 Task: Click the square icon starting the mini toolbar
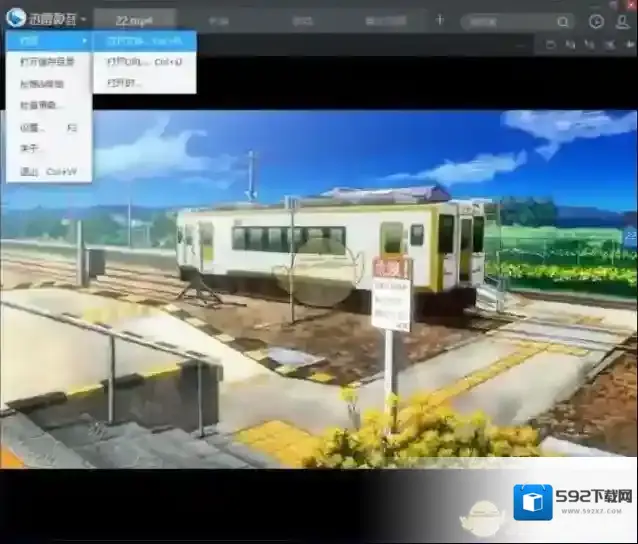[x=551, y=45]
